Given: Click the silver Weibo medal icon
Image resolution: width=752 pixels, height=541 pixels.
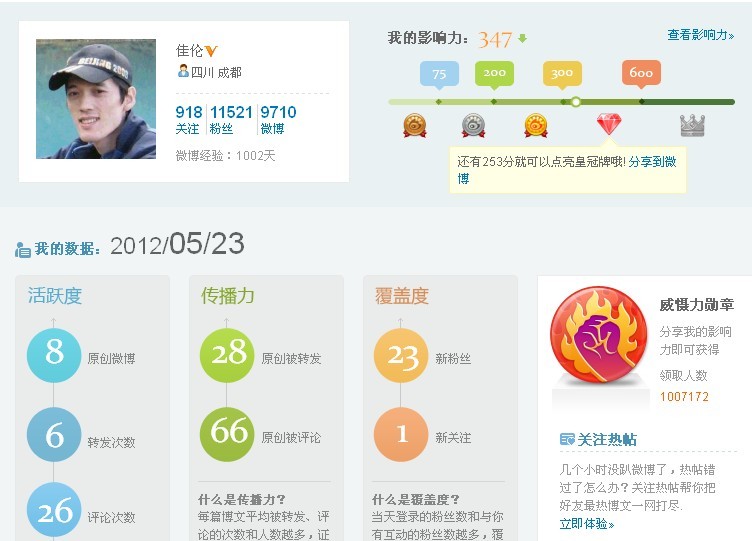Looking at the screenshot, I should pos(473,125).
